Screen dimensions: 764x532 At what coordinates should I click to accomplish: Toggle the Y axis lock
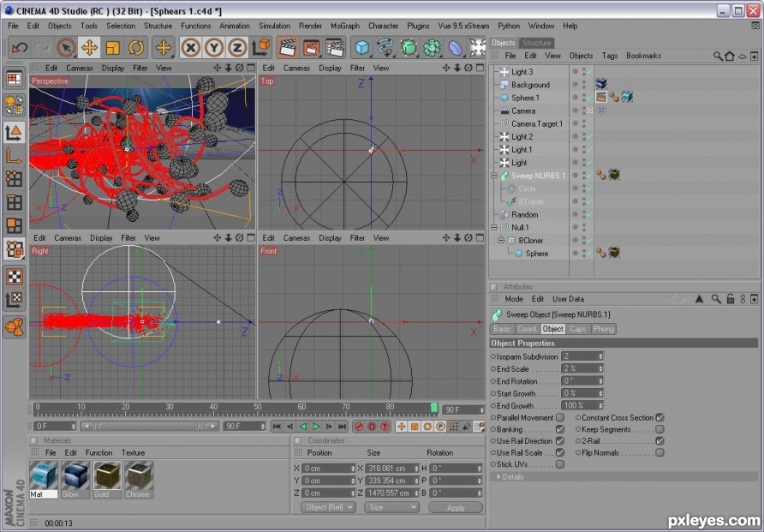tap(214, 48)
